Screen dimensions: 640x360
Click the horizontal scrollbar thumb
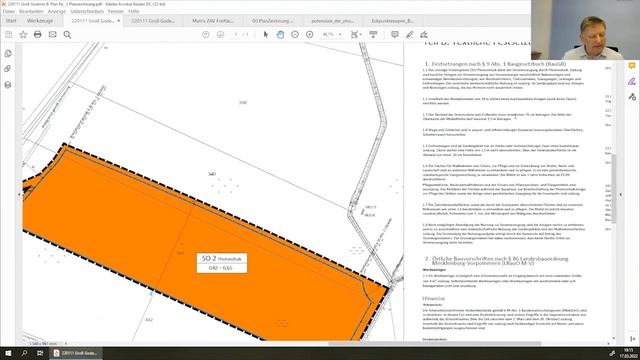point(434,343)
